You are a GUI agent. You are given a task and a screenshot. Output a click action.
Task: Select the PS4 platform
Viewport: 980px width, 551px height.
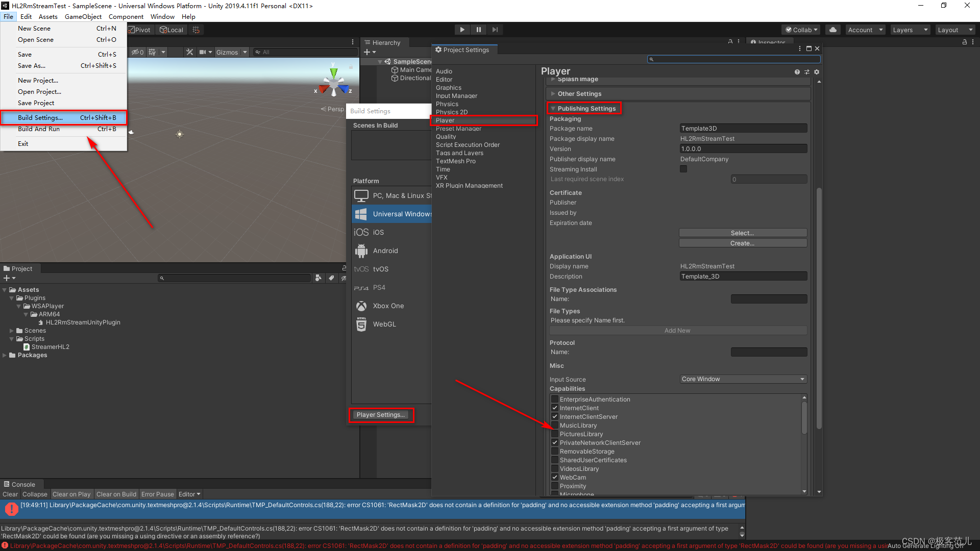click(x=391, y=287)
